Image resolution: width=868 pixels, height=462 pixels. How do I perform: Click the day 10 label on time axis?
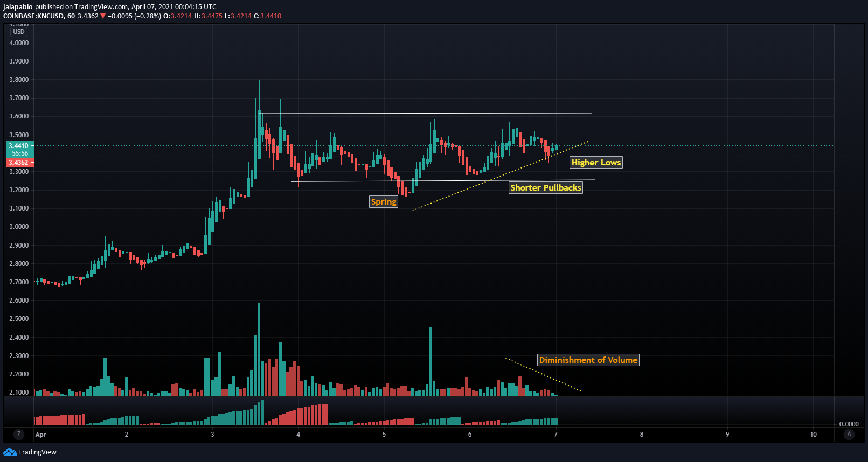[814, 435]
